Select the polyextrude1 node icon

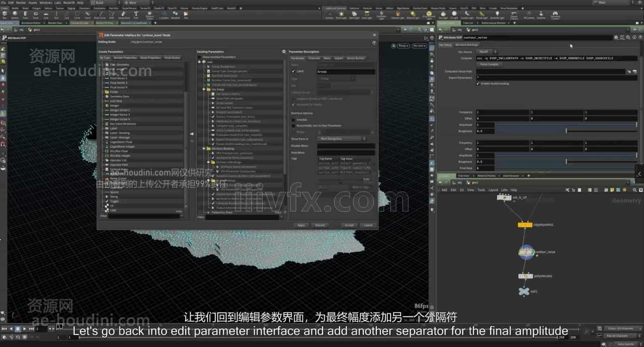(525, 276)
